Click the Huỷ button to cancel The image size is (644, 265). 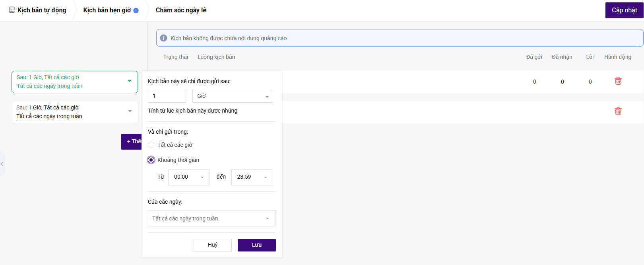pos(212,245)
